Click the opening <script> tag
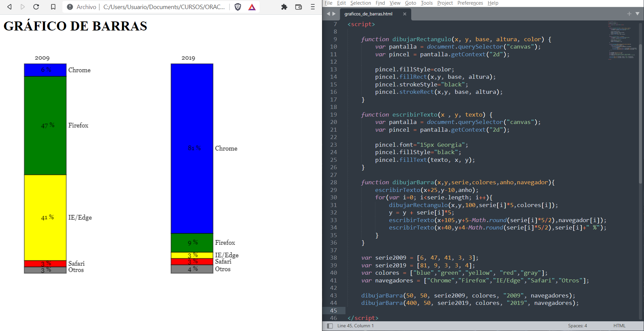This screenshot has height=331, width=644. [x=361, y=24]
